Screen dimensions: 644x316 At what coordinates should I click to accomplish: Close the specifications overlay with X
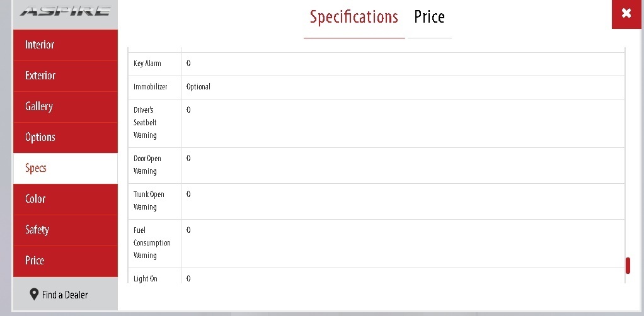(x=626, y=14)
